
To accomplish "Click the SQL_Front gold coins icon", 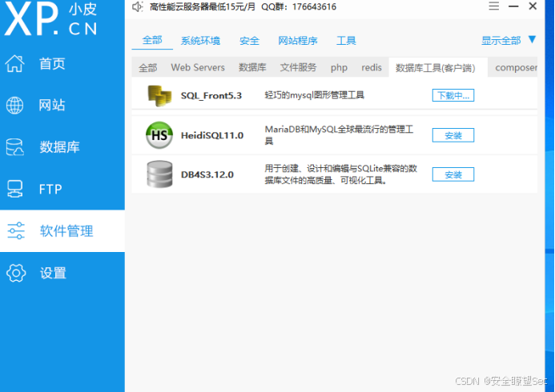I will pos(159,95).
